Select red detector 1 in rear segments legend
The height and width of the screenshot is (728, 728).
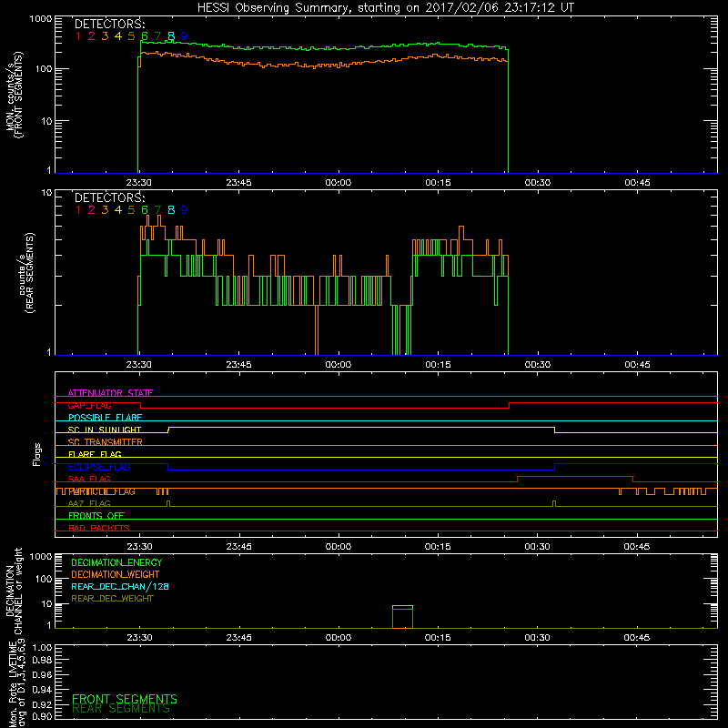pyautogui.click(x=78, y=210)
